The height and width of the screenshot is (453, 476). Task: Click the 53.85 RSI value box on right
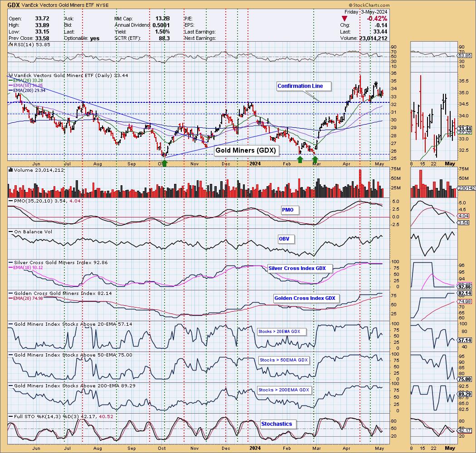click(x=465, y=56)
